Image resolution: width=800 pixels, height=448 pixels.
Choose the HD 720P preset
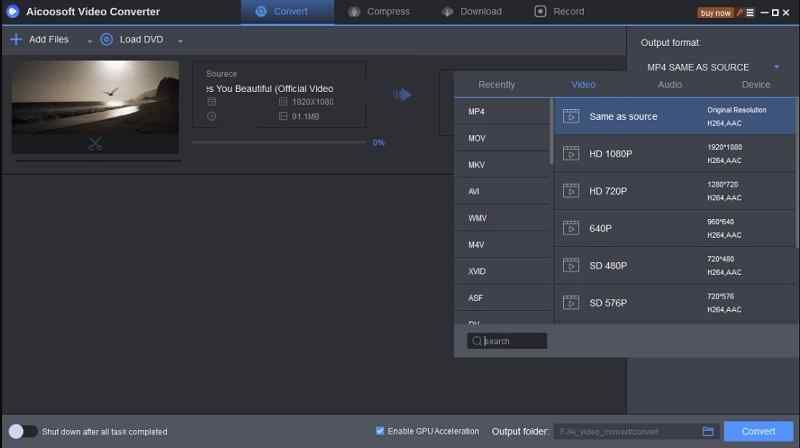[674, 191]
